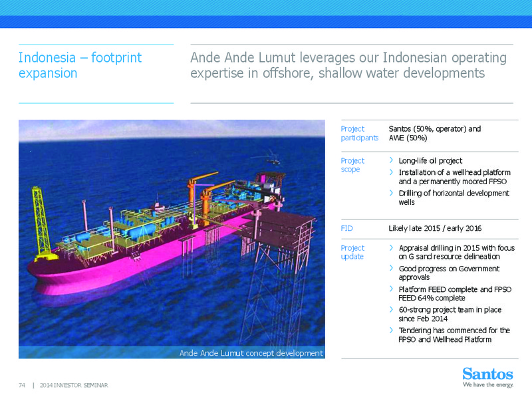This screenshot has width=532, height=399.
Task: Click the chevron beside 'Long-life oil project'
Action: point(391,160)
